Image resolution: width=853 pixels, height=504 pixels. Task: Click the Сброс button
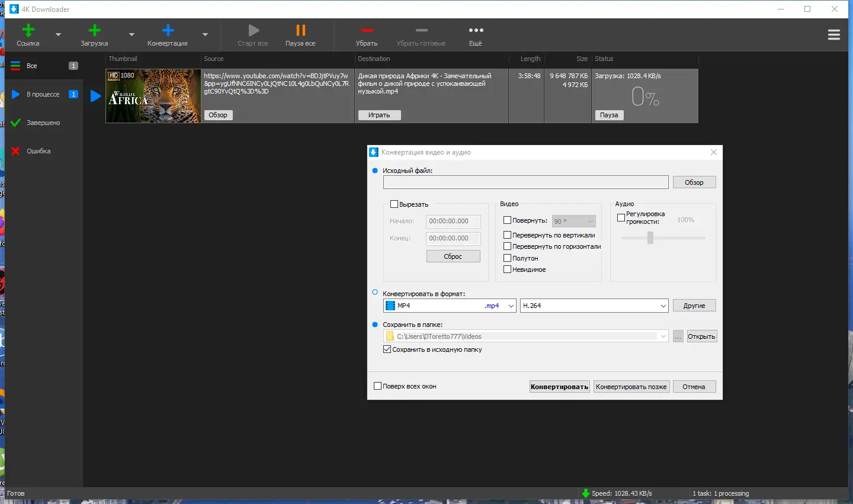[x=453, y=256]
